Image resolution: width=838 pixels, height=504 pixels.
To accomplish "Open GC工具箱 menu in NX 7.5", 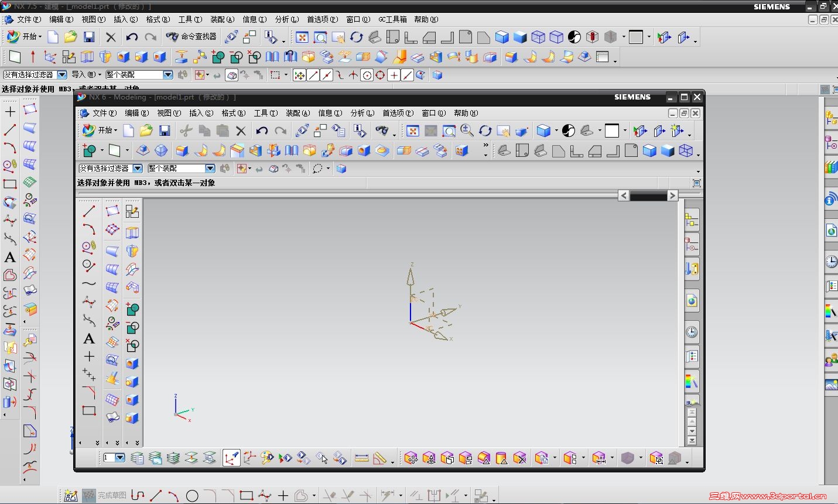I will (x=392, y=19).
